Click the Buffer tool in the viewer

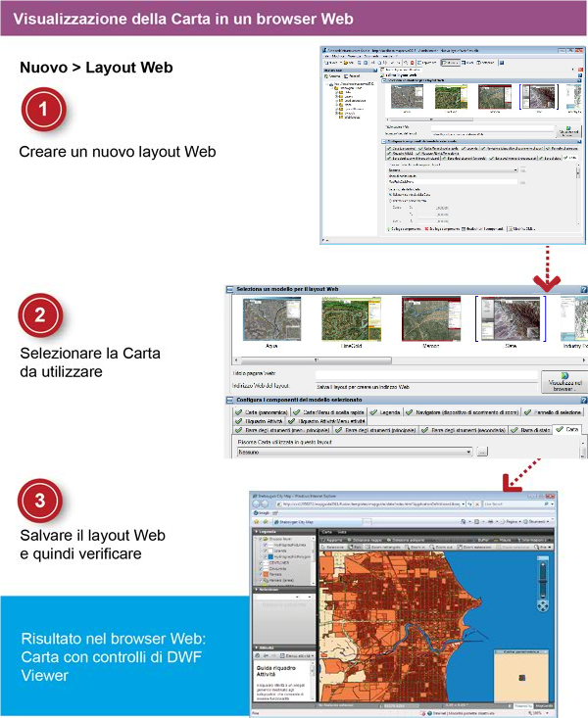(x=479, y=540)
